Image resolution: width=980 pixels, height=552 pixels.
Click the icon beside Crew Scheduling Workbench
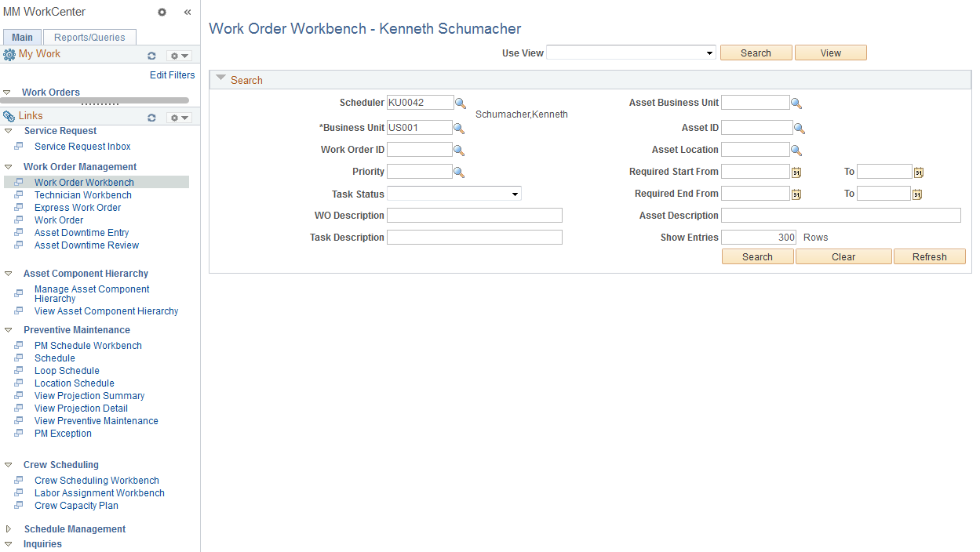click(19, 481)
